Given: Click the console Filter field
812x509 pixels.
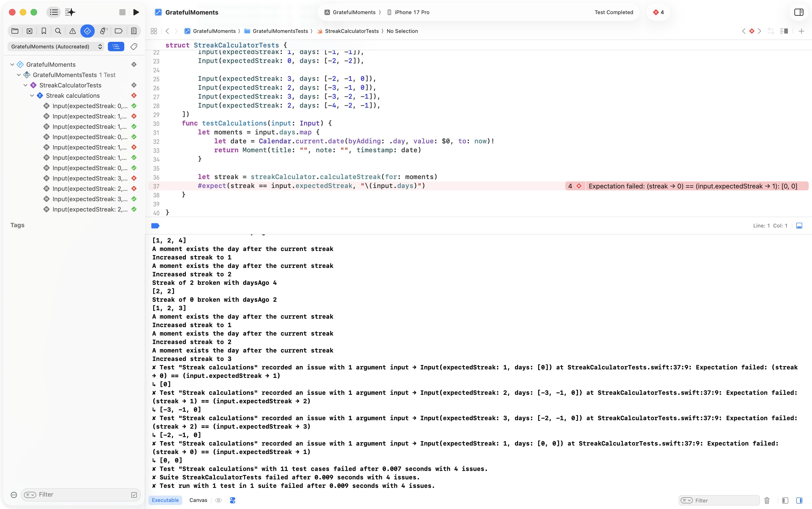Looking at the screenshot, I should (719, 501).
